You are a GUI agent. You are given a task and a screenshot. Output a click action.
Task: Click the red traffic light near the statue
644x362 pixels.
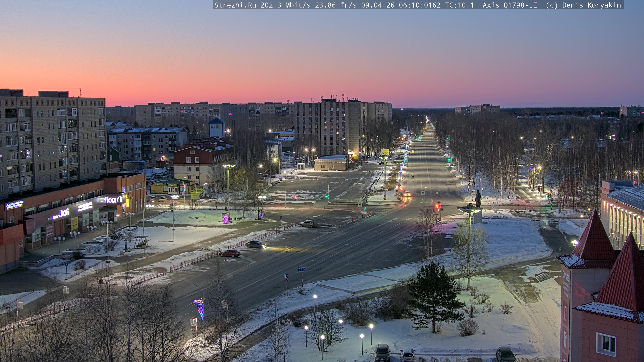pos(437,206)
